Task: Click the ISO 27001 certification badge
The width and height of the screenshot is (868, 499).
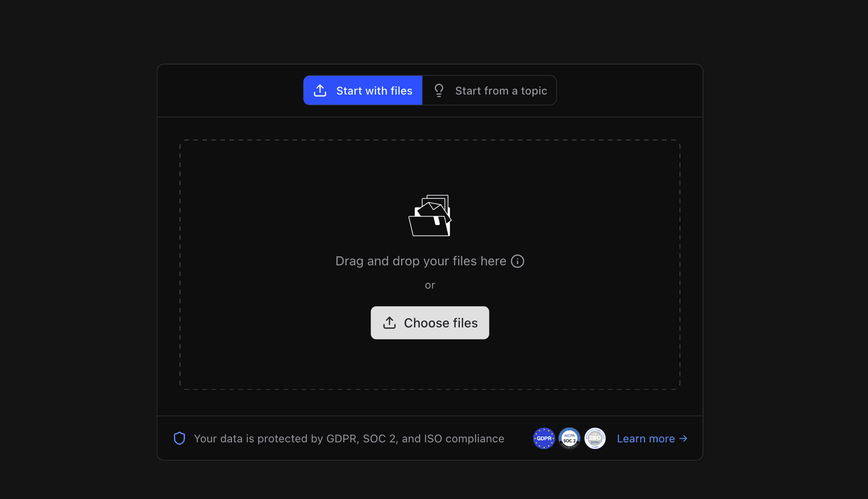Action: pos(595,438)
